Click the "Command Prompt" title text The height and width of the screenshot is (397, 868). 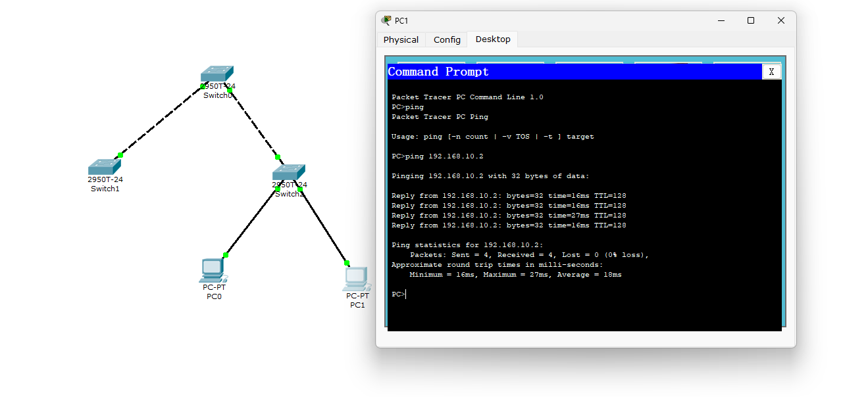[x=438, y=72]
